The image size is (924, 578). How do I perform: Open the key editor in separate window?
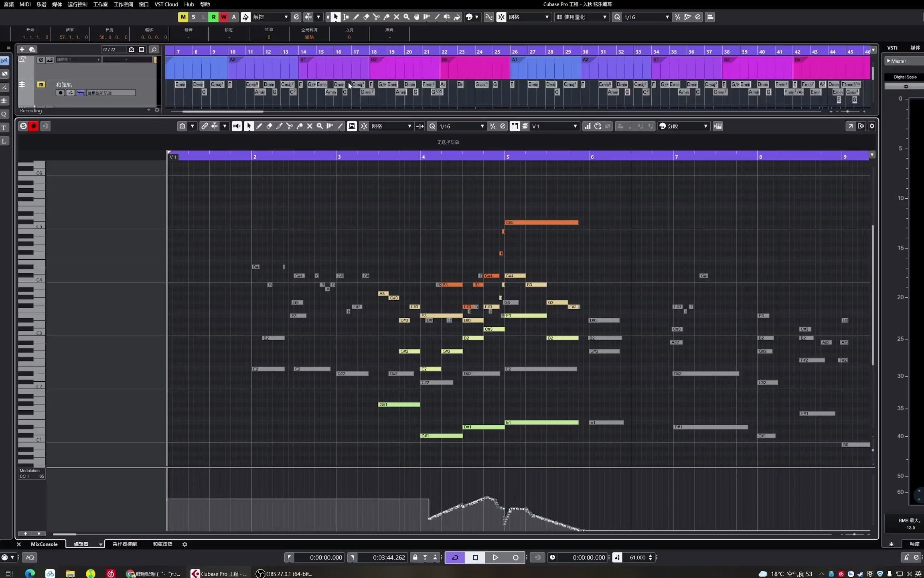tap(850, 126)
